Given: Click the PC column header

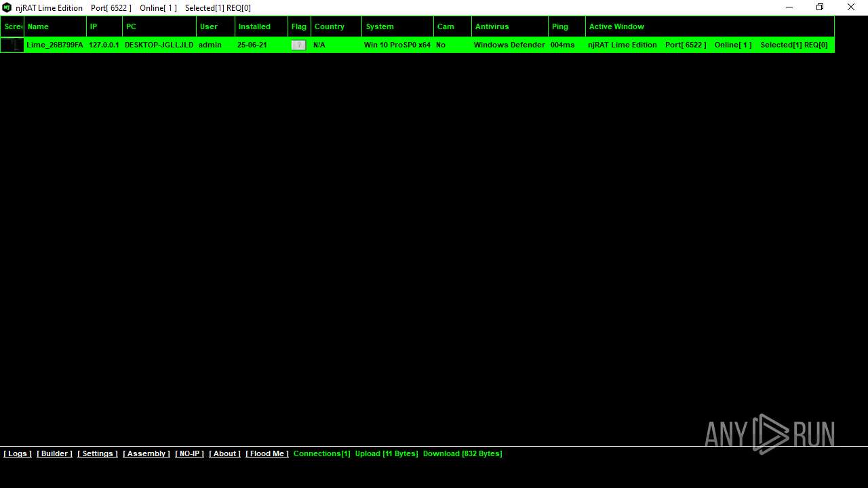Looking at the screenshot, I should (x=159, y=26).
